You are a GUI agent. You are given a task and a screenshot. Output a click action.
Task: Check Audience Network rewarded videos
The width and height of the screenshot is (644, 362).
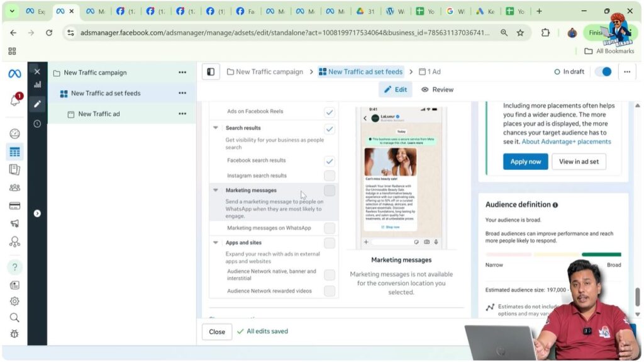click(x=330, y=291)
